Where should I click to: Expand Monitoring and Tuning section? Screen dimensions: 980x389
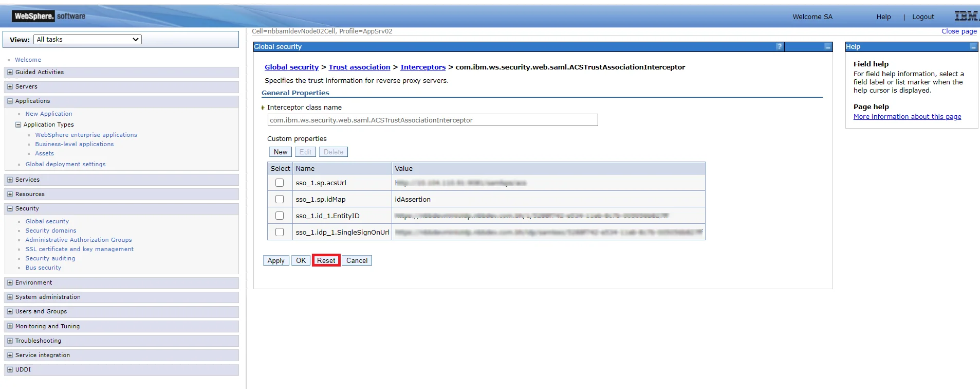(10, 326)
